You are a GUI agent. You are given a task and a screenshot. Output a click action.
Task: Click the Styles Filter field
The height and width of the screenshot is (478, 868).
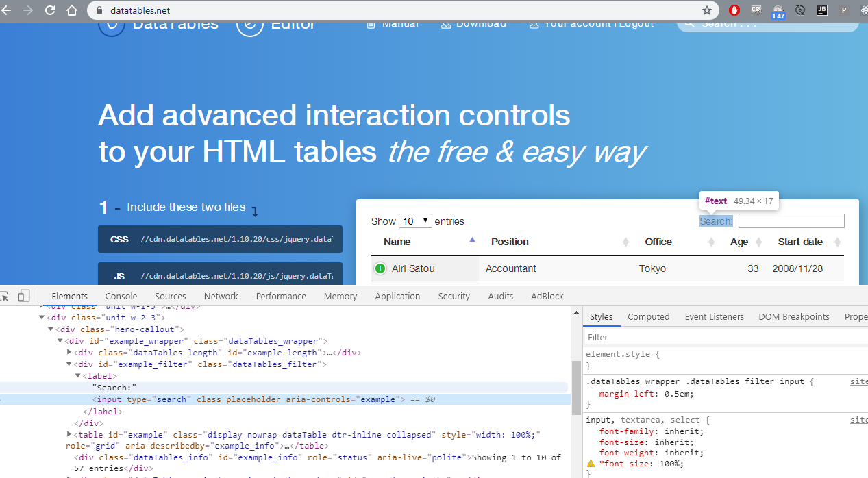(725, 337)
